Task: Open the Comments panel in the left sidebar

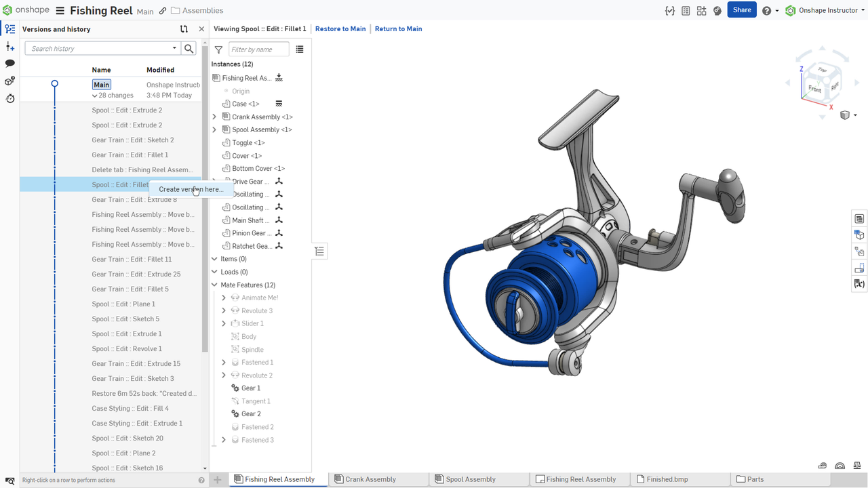Action: (9, 62)
